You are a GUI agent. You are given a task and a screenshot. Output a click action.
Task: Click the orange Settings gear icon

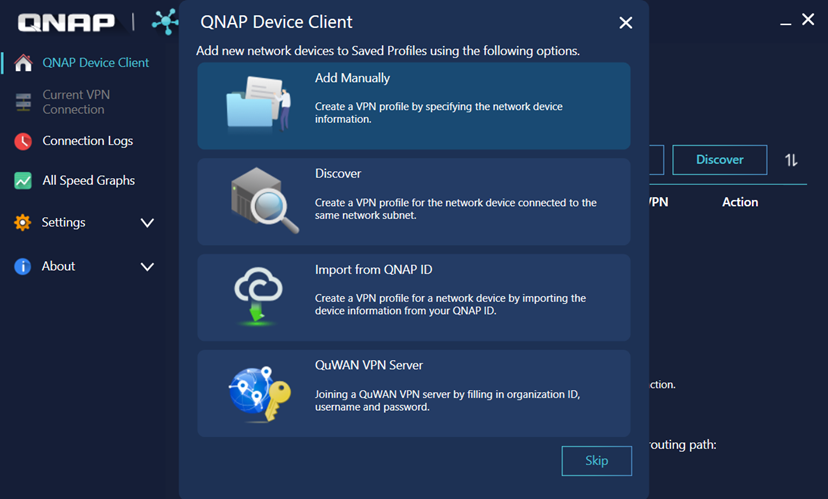tap(23, 222)
